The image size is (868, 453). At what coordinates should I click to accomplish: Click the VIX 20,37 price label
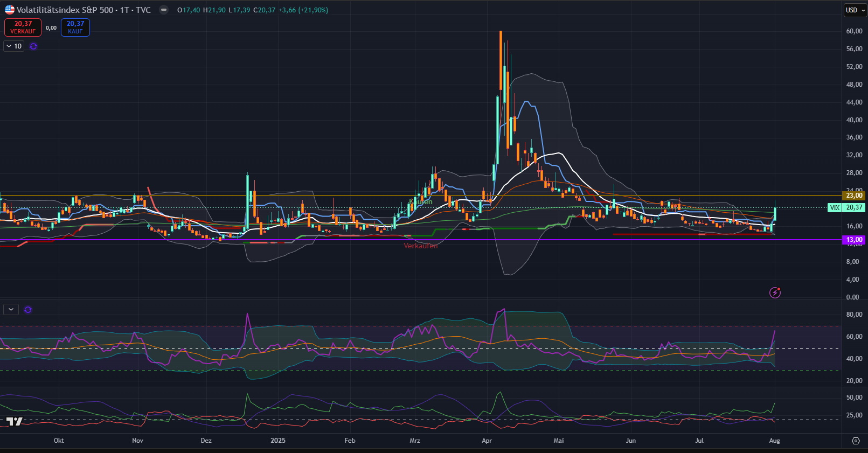click(x=847, y=207)
